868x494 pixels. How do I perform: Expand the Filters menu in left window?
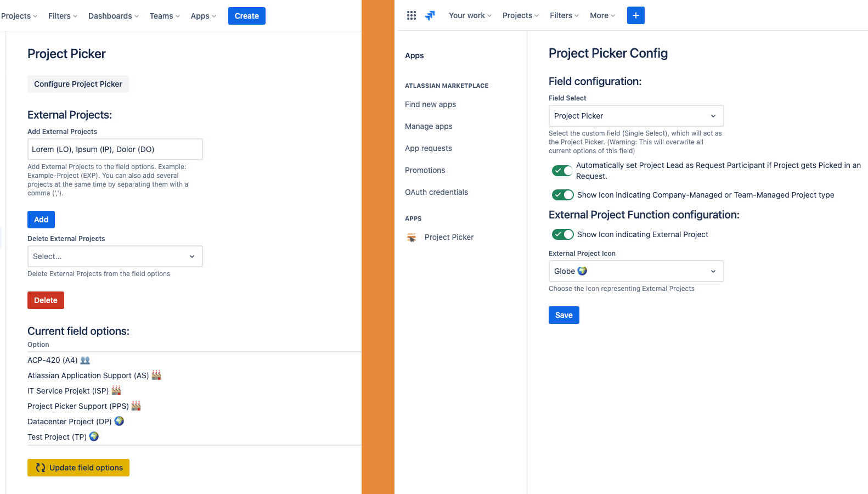click(x=63, y=16)
